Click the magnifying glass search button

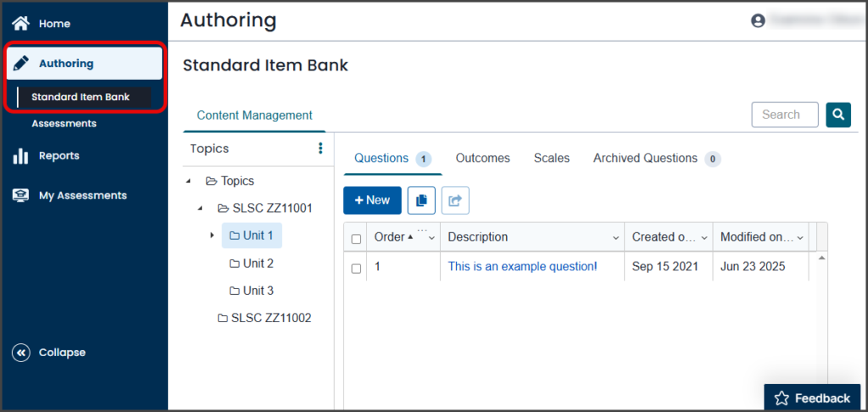(838, 114)
